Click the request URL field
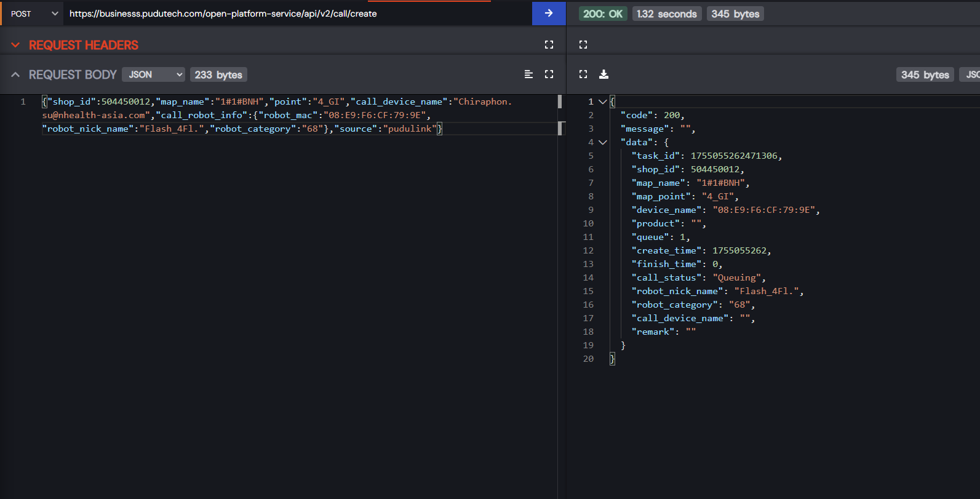The image size is (980, 499). [298, 14]
